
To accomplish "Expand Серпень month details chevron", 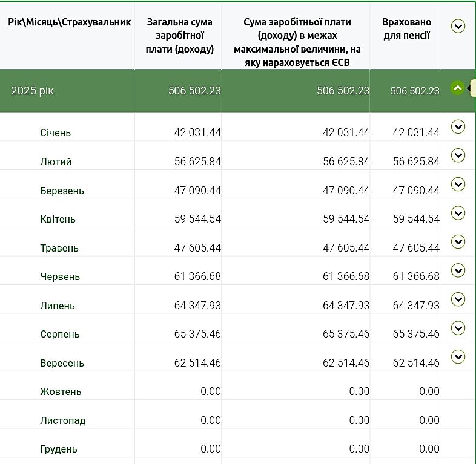I will [458, 328].
